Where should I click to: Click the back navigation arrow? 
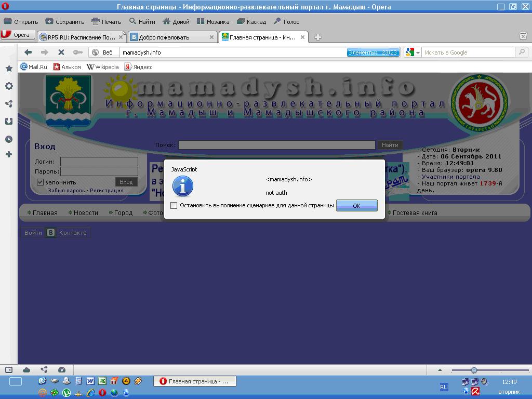click(28, 52)
